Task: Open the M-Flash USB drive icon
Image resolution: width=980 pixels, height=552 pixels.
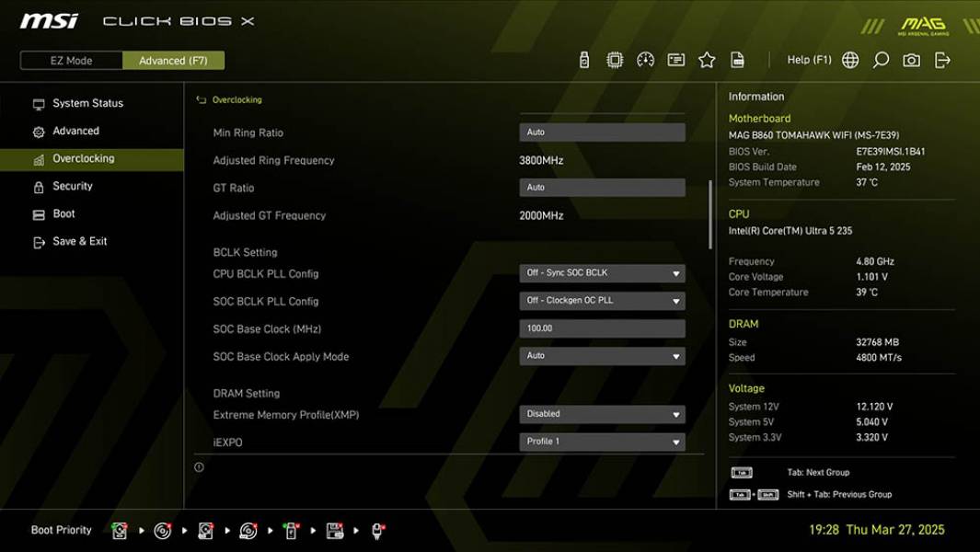Action: pos(583,60)
